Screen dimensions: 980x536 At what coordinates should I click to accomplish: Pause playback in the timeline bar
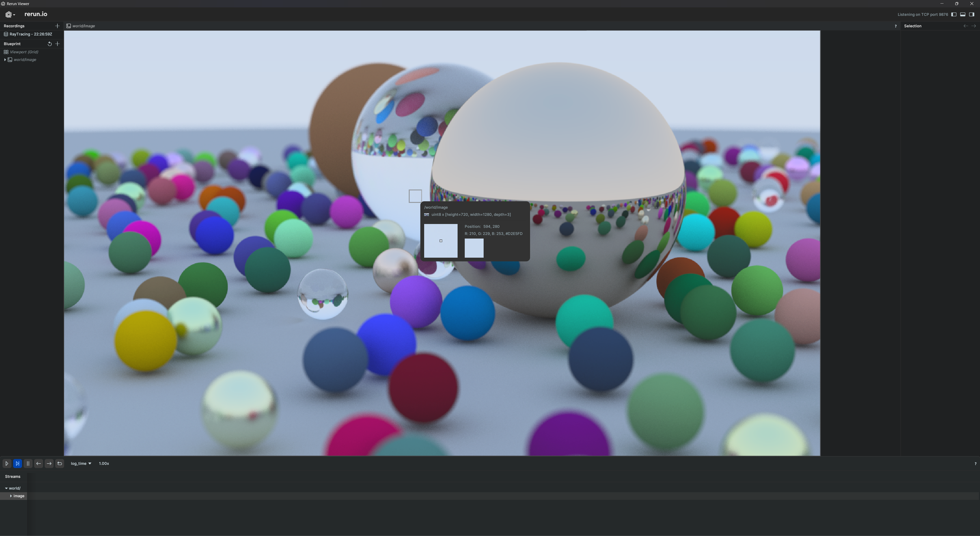[28, 463]
